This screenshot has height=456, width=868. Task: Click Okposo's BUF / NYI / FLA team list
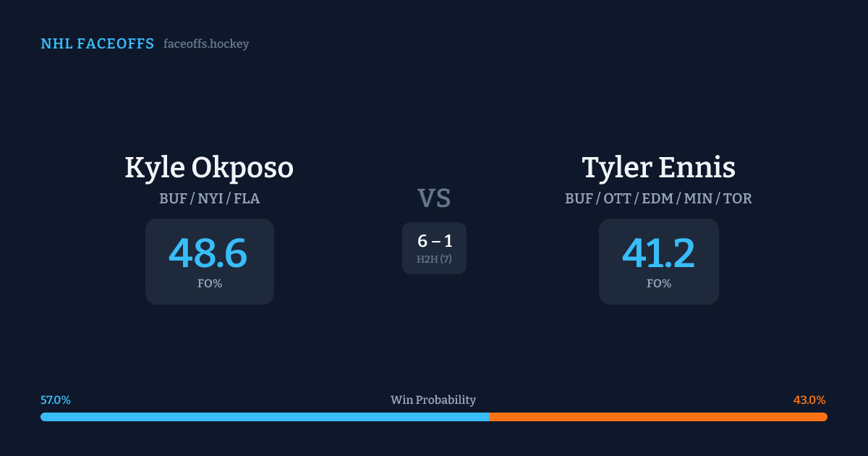(209, 198)
